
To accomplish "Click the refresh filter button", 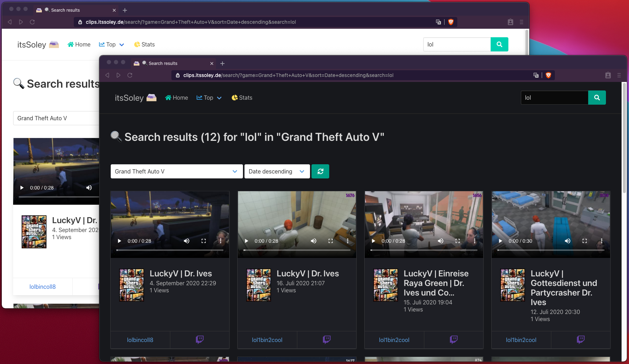I will tap(320, 171).
